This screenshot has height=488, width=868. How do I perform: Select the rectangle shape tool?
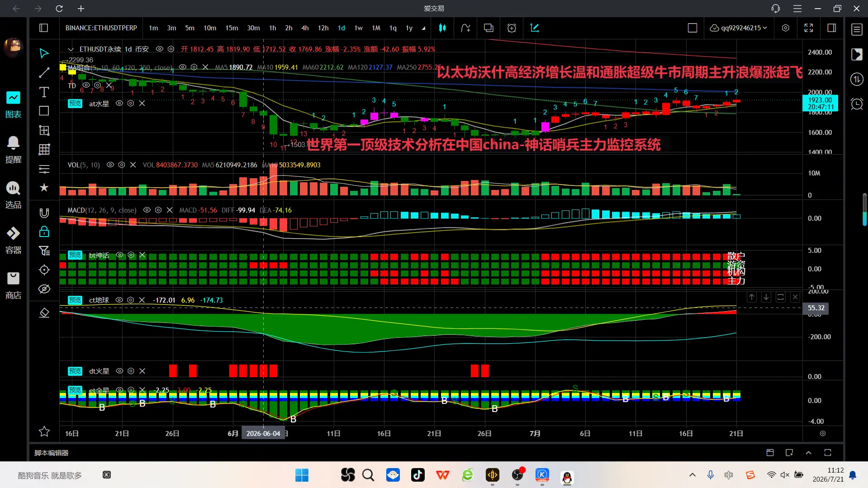[x=44, y=111]
